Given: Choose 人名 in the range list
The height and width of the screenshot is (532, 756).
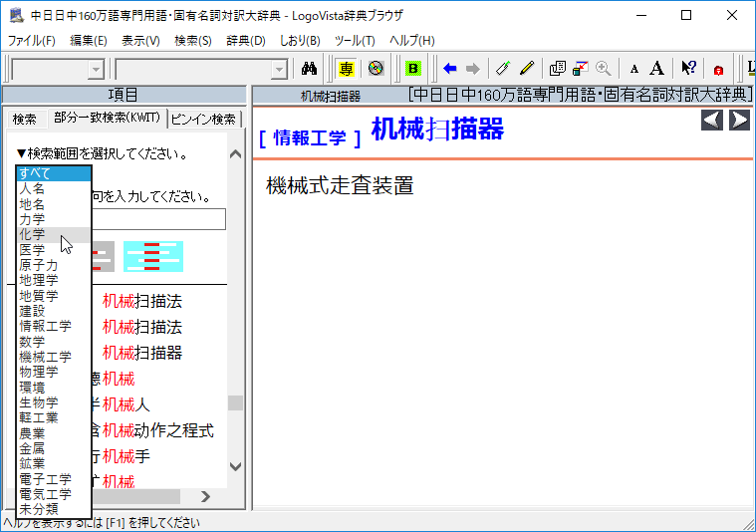Looking at the screenshot, I should (x=54, y=188).
